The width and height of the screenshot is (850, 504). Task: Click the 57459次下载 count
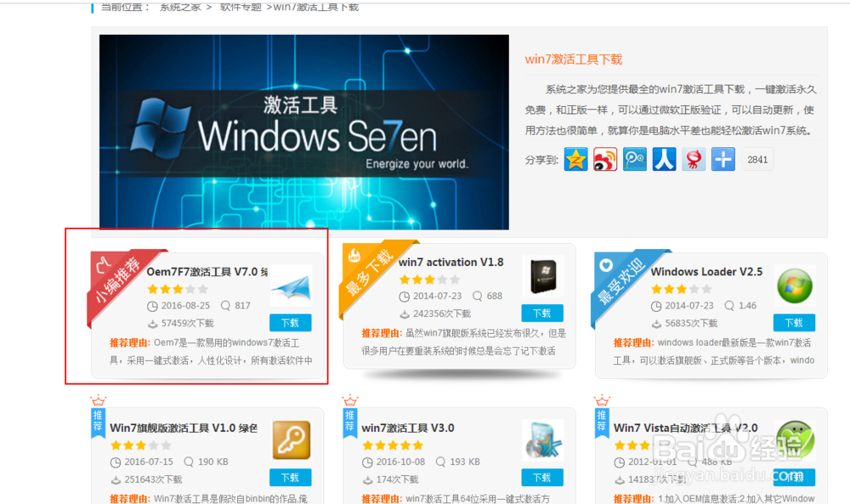(x=187, y=324)
